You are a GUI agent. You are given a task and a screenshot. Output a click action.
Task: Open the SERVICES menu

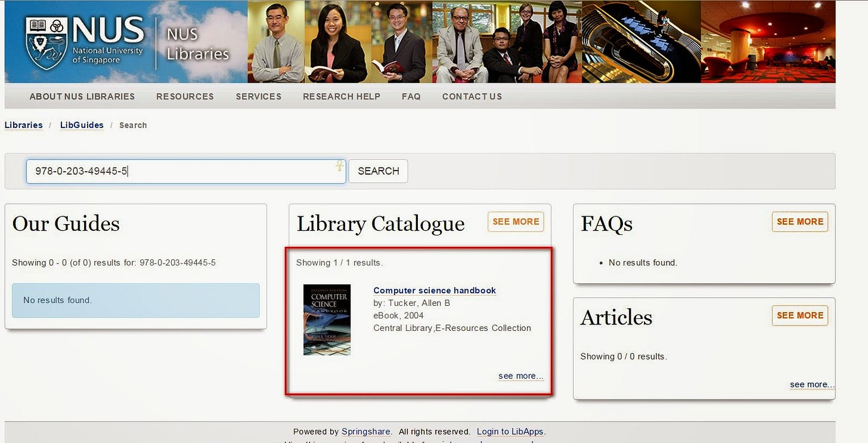pos(258,97)
